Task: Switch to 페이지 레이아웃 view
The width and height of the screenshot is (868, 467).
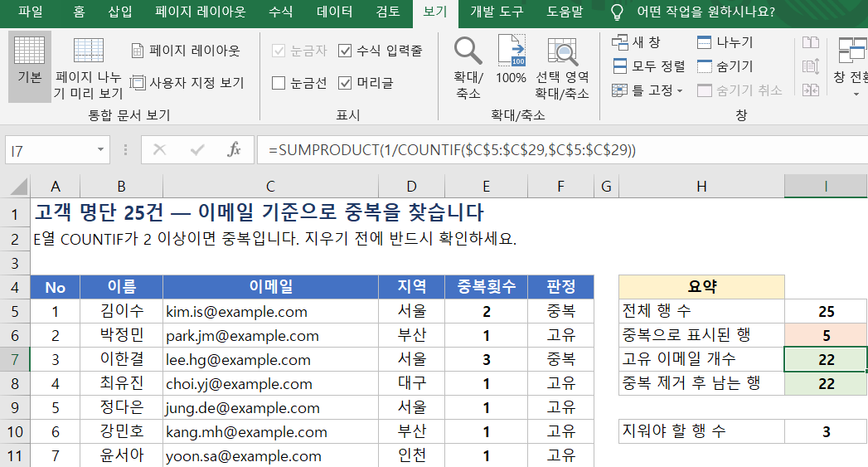Action: pos(186,51)
